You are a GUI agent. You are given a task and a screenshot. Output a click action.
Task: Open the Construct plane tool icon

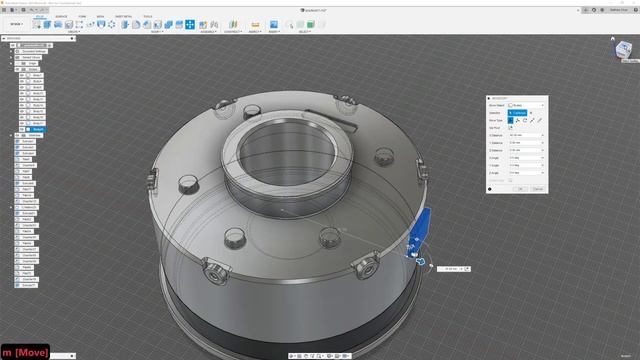(233, 24)
